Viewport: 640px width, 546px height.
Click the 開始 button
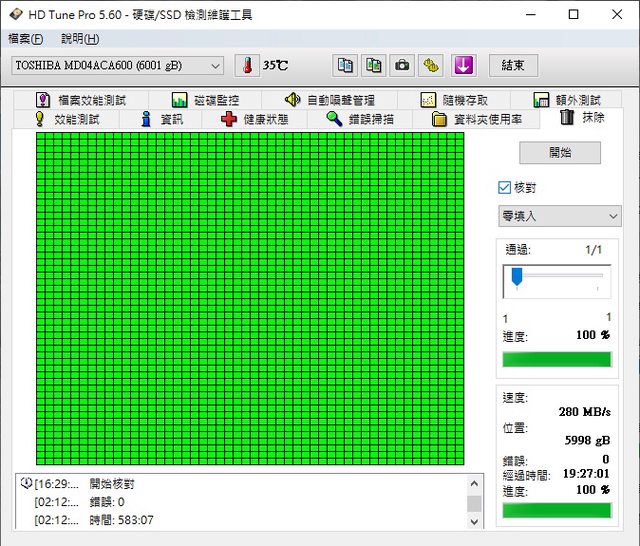pos(560,153)
